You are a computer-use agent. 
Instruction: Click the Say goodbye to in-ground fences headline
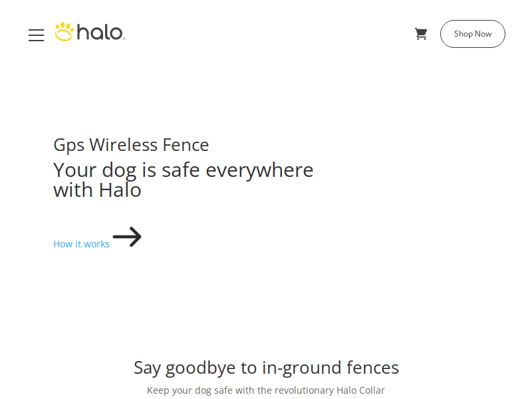tap(266, 368)
